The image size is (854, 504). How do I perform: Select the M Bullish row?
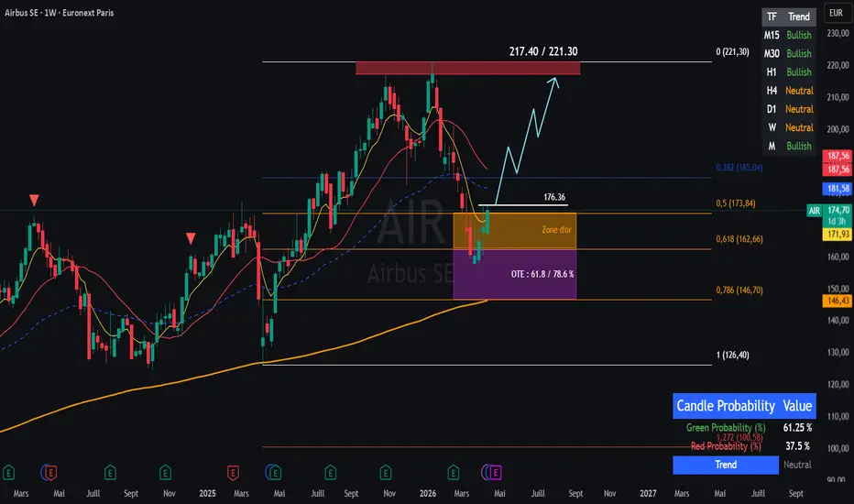[x=788, y=146]
